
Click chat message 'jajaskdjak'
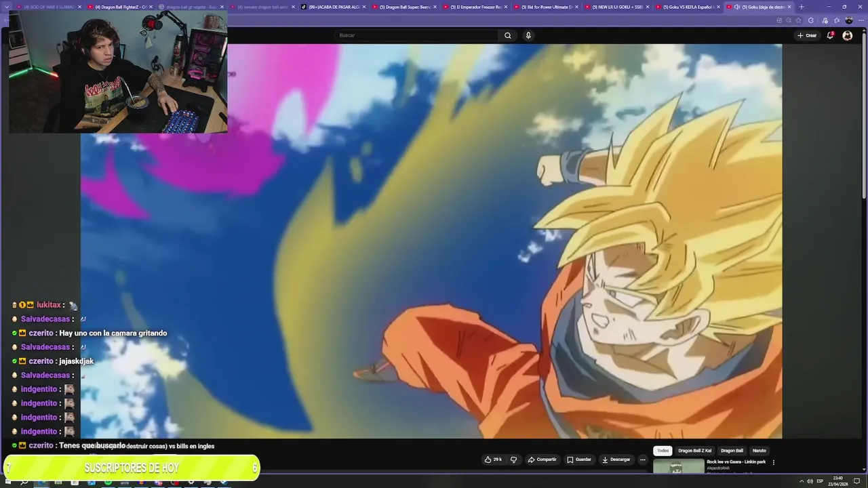click(x=77, y=361)
